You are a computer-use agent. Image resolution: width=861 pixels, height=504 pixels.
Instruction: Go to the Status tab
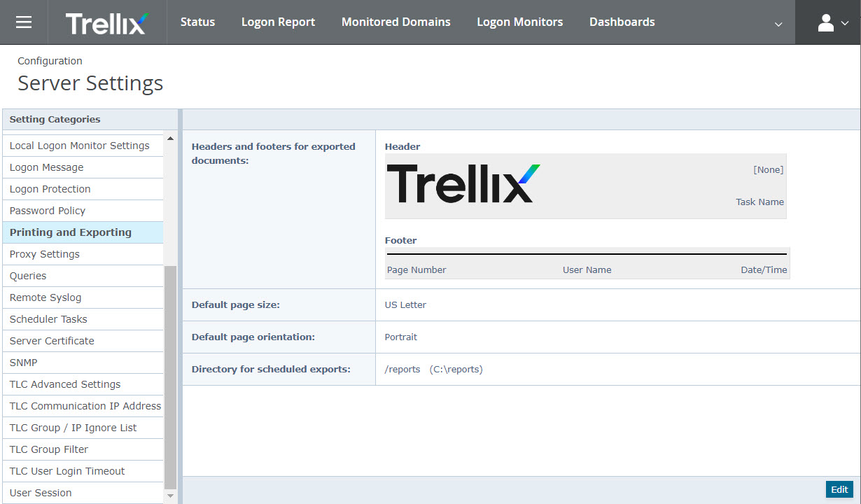197,22
